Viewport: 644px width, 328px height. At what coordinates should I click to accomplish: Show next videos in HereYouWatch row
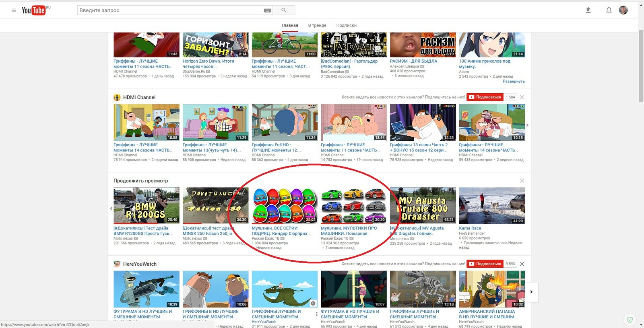point(531,292)
